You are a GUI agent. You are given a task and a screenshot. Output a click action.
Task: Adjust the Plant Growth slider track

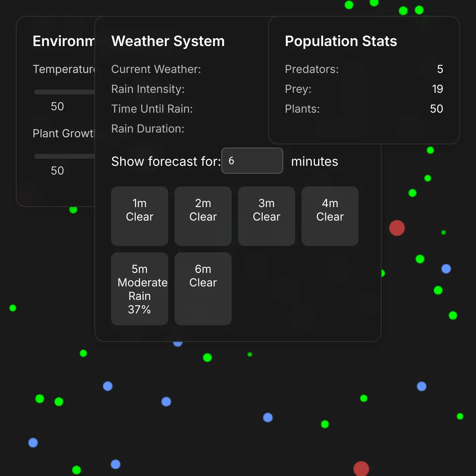tap(64, 156)
